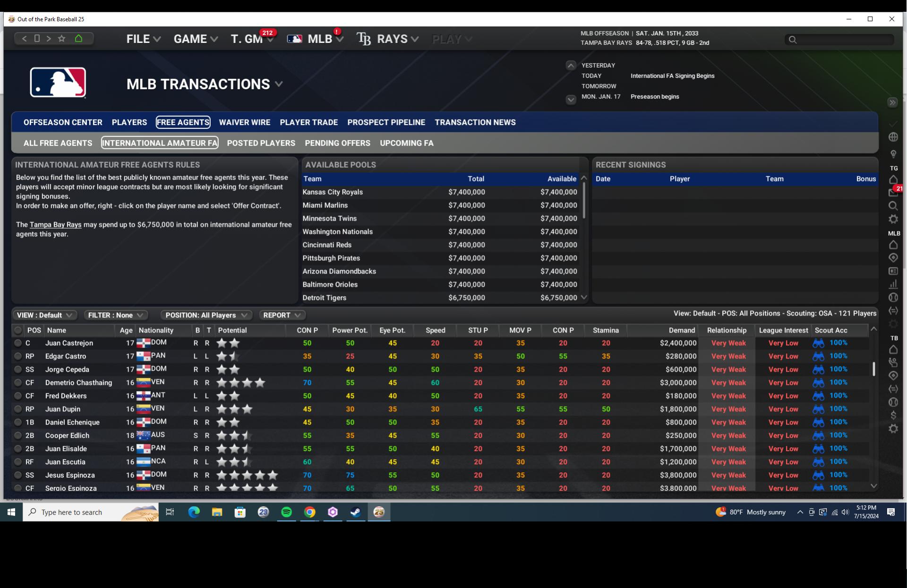Open the VIEW: Default dropdown
This screenshot has height=588, width=907.
(44, 315)
